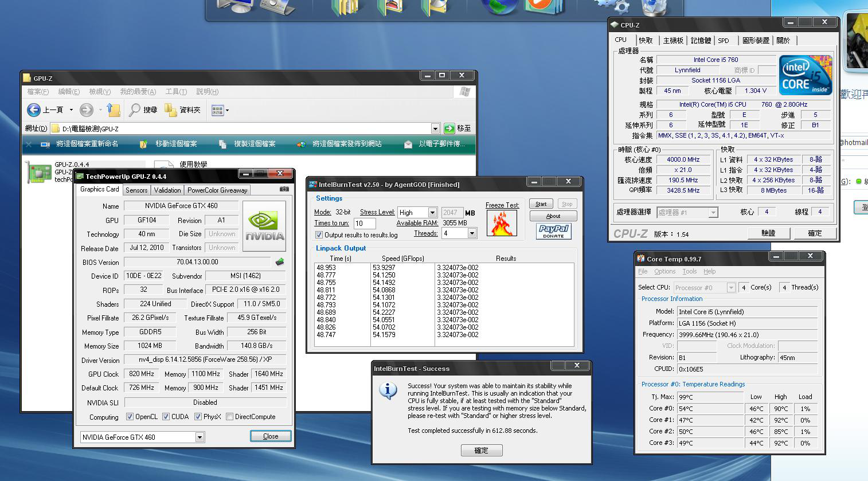Open the Threads dropdown
This screenshot has width=868, height=481.
(x=472, y=233)
